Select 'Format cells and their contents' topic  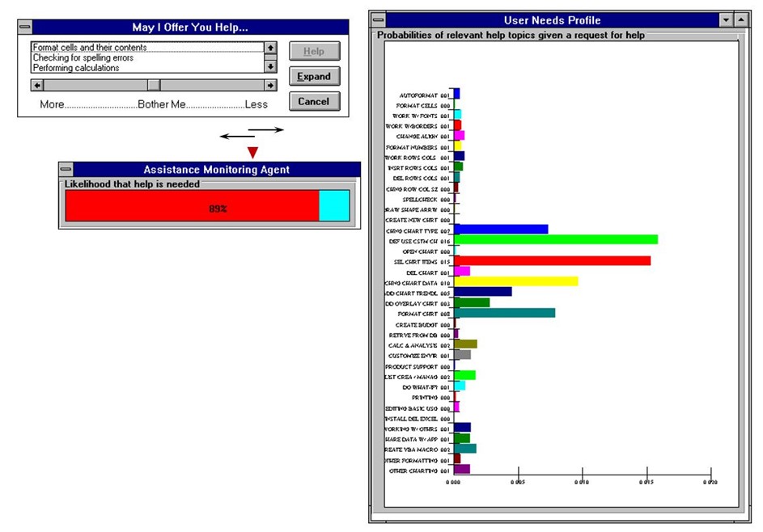[90, 48]
